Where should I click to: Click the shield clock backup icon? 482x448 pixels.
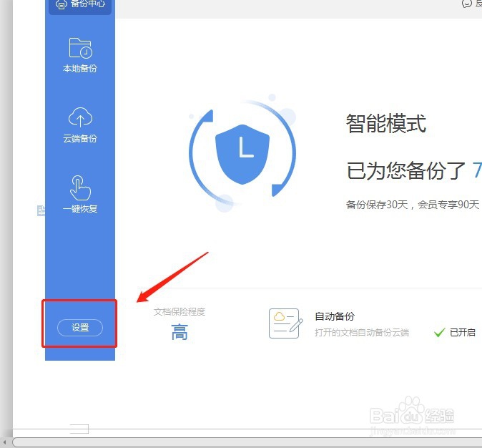pos(242,154)
